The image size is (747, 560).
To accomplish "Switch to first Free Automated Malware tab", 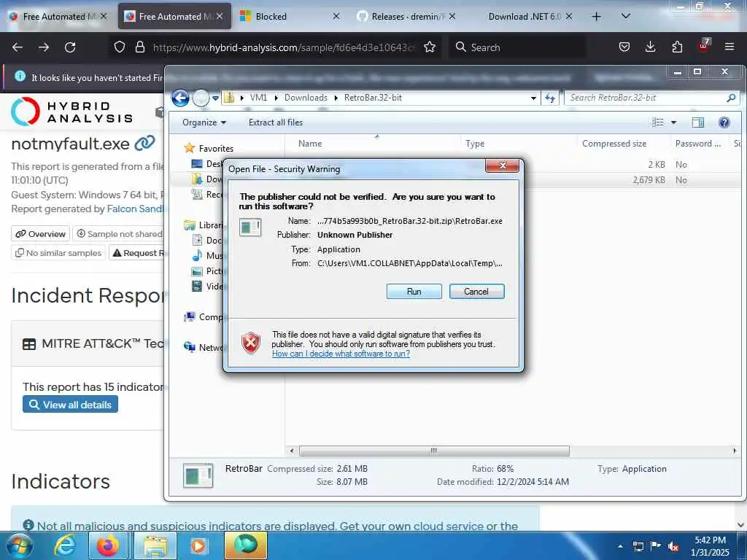I will click(57, 17).
